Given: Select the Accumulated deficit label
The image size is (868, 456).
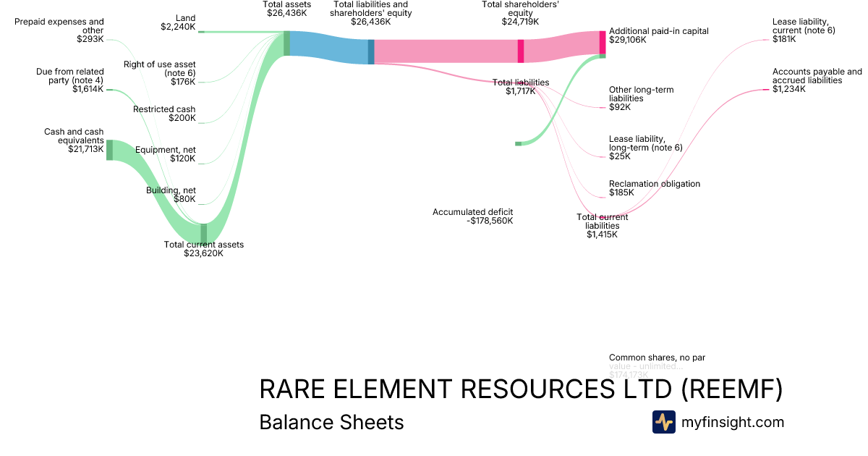Looking at the screenshot, I should [x=472, y=216].
